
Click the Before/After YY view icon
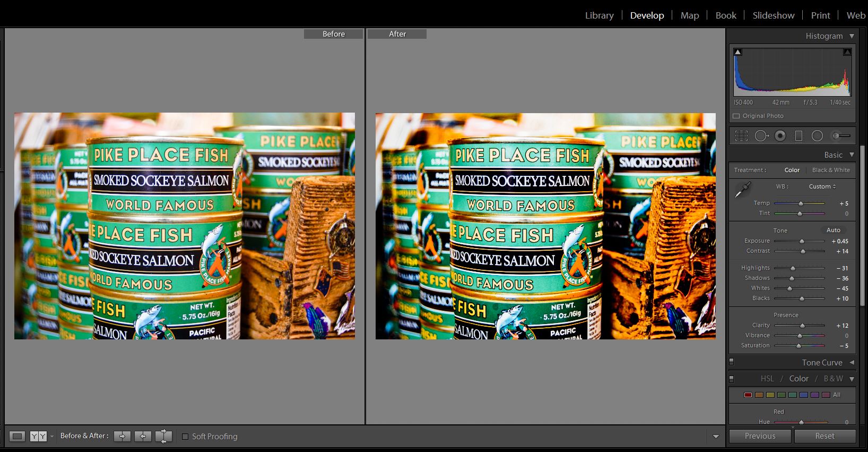coord(38,436)
